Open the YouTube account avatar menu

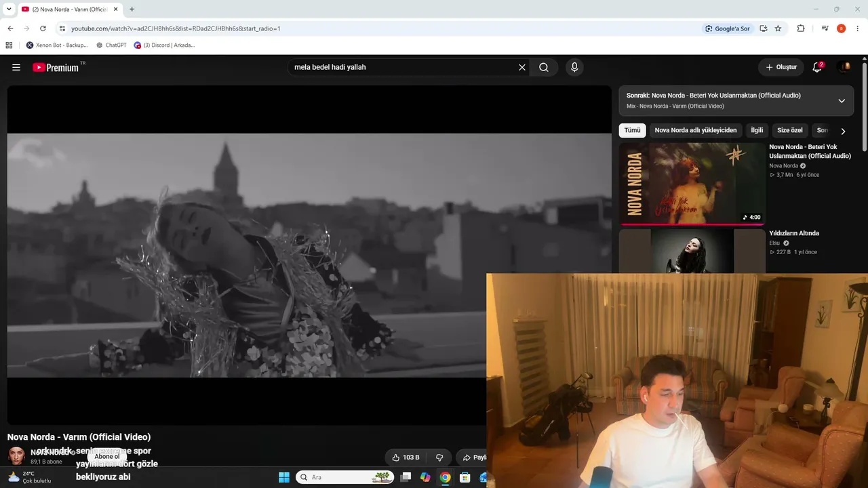(844, 67)
